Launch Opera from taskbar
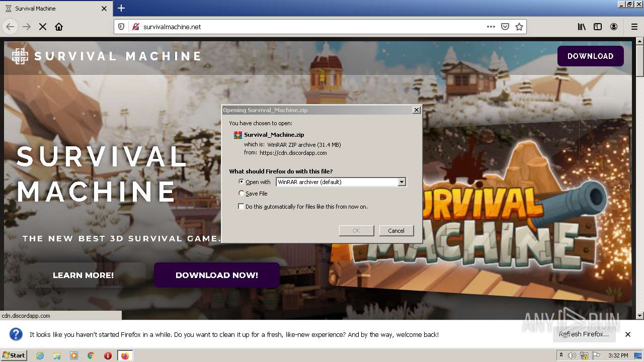Screen dimensions: 644x362 [x=108, y=355]
